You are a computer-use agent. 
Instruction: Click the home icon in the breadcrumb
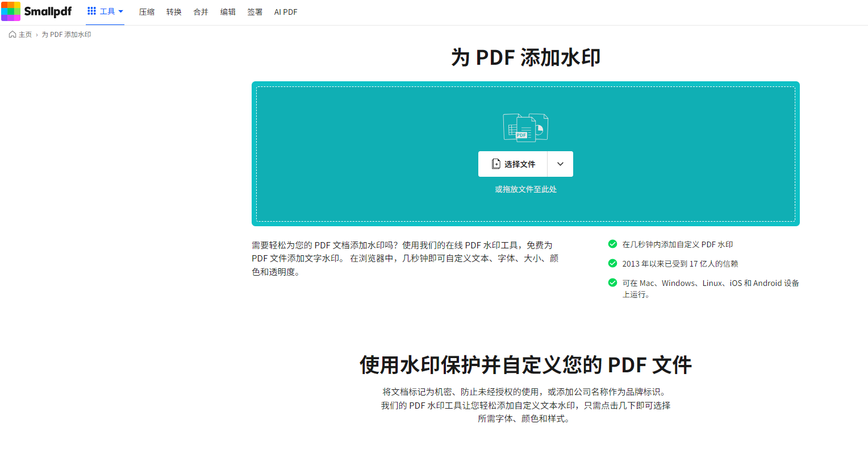point(12,35)
